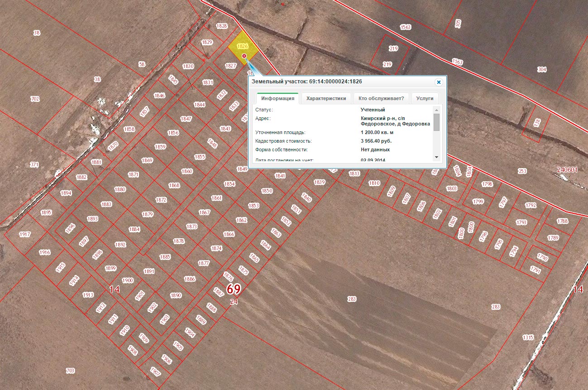Click the cadastral value '3 956.40 руб.'
Screen dimensions: 588x390
coord(376,141)
